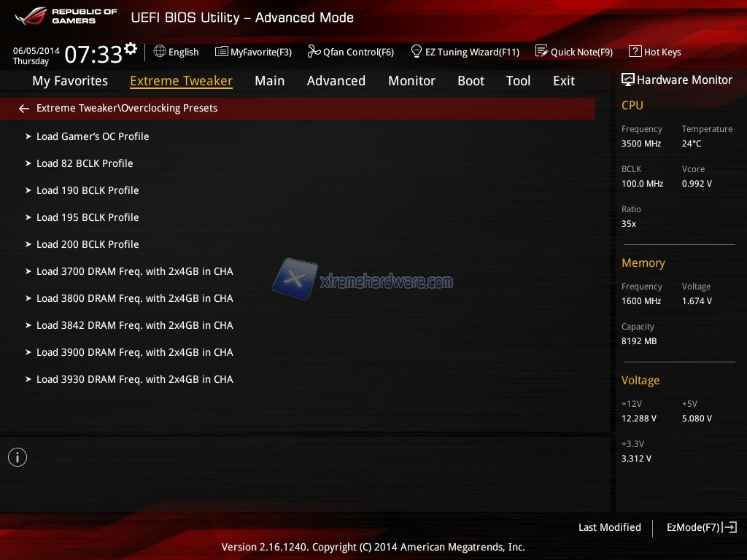Select Load 3700 DRAM Freq. preset
The image size is (747, 560).
point(134,271)
